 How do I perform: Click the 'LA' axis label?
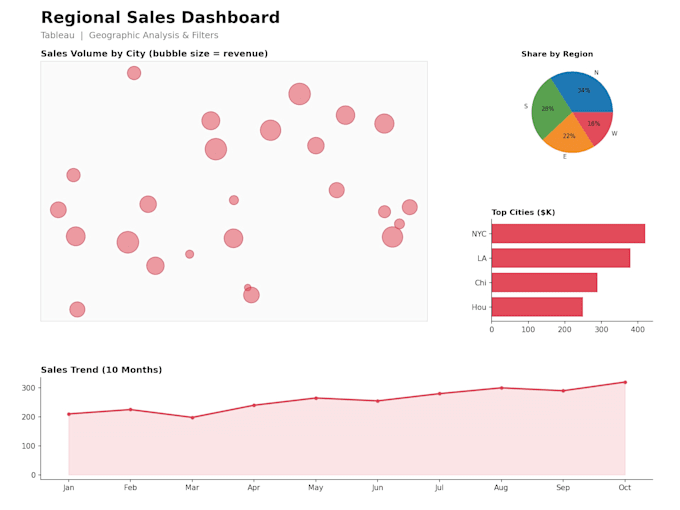pos(482,258)
